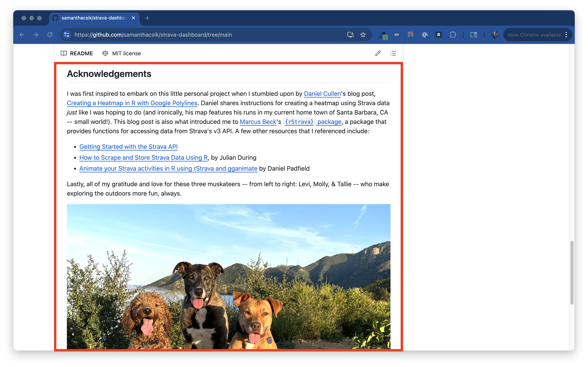Viewport: 588px width, 367px height.
Task: Click the install app icon in address bar
Action: (x=350, y=35)
